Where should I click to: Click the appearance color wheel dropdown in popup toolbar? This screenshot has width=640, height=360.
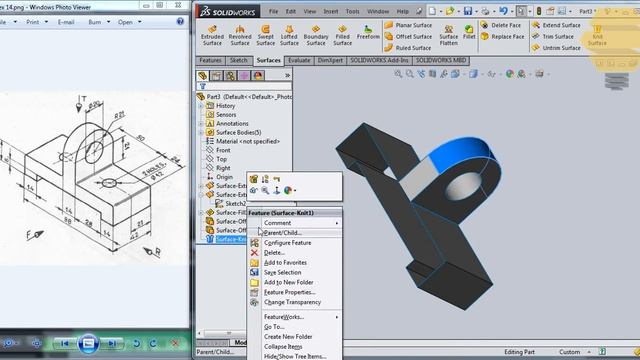(x=289, y=190)
